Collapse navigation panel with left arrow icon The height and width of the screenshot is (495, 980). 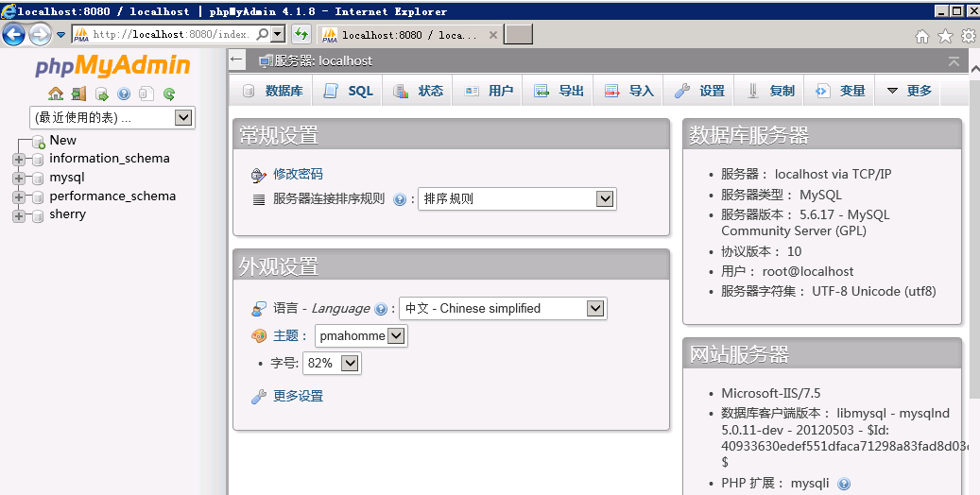tap(236, 60)
